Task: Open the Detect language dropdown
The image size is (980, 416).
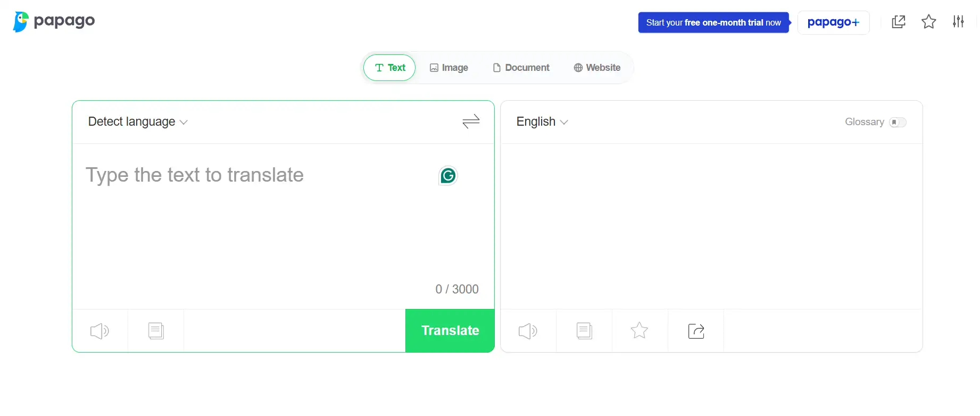Action: tap(138, 121)
